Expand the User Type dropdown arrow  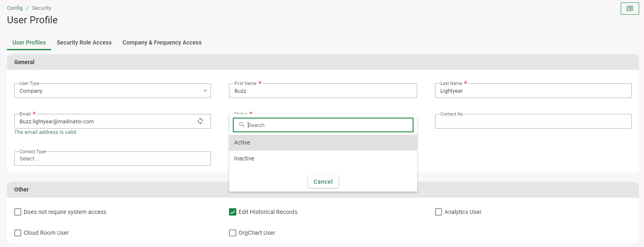point(205,91)
